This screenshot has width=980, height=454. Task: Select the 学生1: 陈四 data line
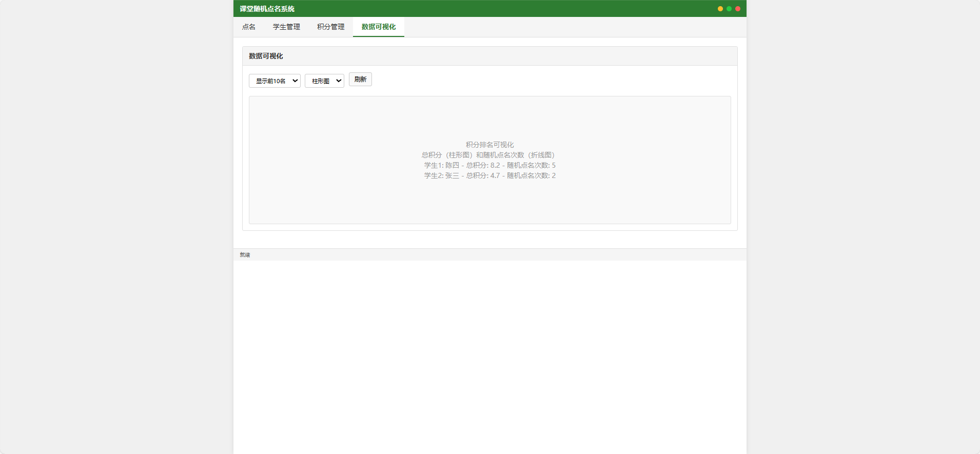pos(490,165)
